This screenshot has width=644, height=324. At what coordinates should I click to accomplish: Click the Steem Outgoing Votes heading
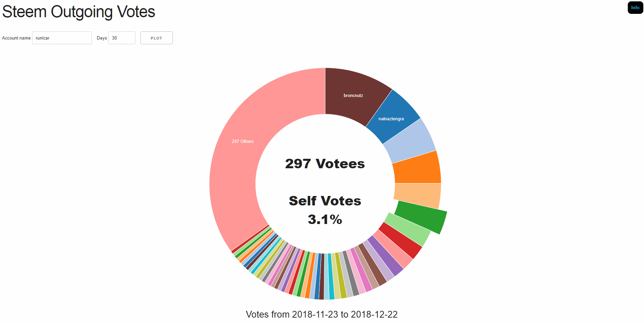pos(79,12)
